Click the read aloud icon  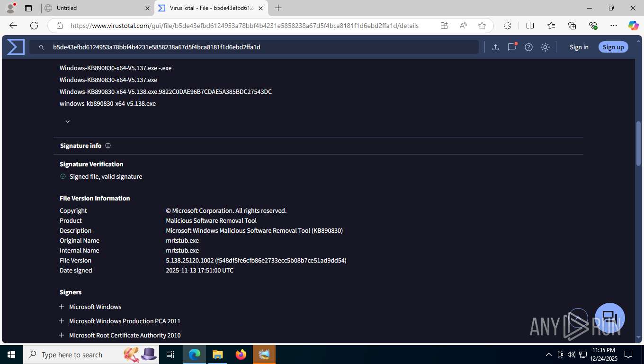[x=463, y=26]
